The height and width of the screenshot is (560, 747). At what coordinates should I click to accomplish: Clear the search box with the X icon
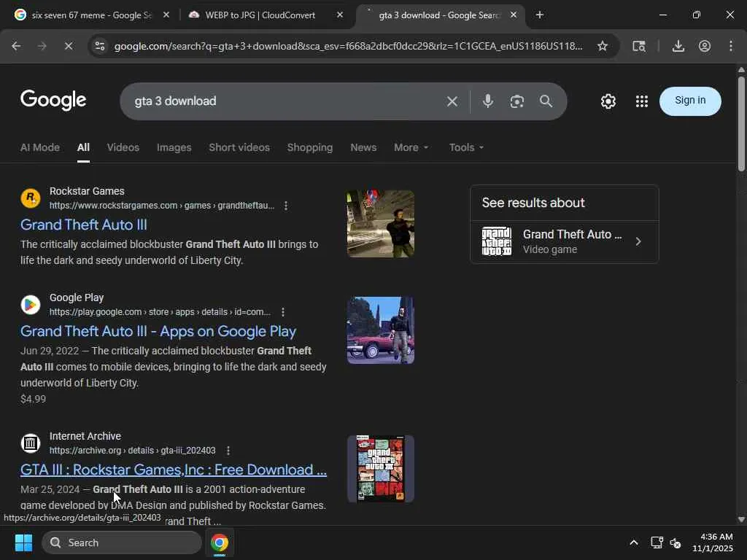click(452, 101)
